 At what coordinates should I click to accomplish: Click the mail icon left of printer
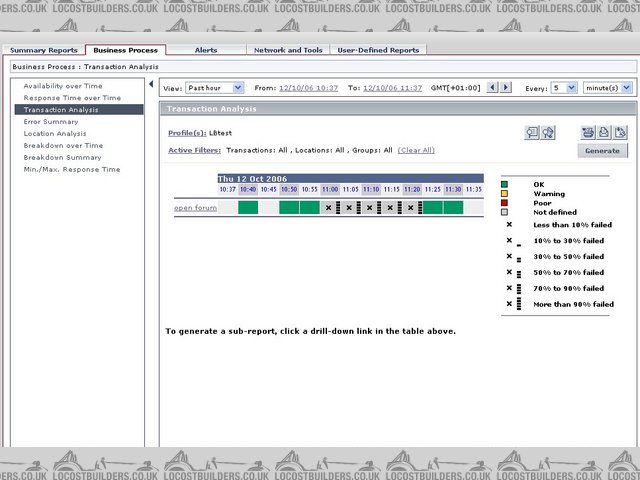pos(588,132)
